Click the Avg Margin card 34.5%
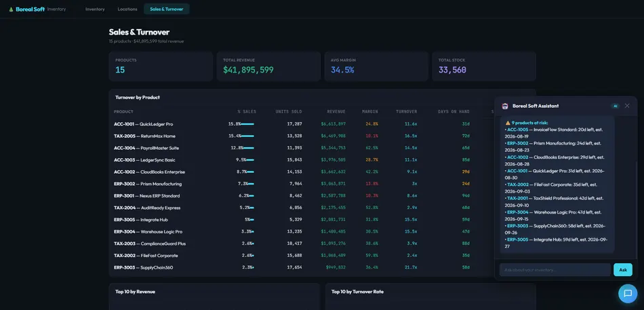 pyautogui.click(x=376, y=66)
